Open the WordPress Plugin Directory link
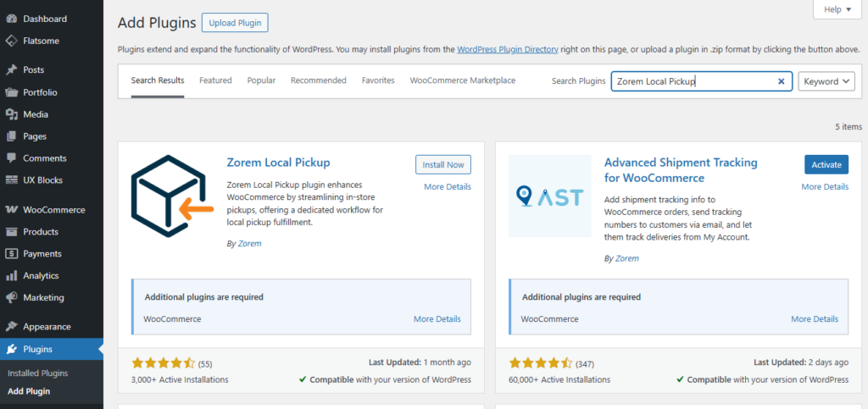868x409 pixels. pyautogui.click(x=507, y=49)
